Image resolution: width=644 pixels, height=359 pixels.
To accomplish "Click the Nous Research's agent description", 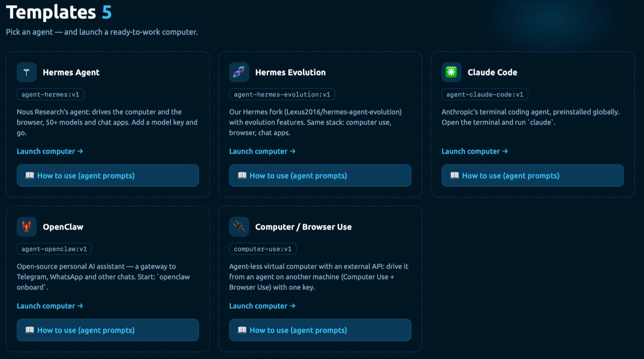I will [x=107, y=122].
